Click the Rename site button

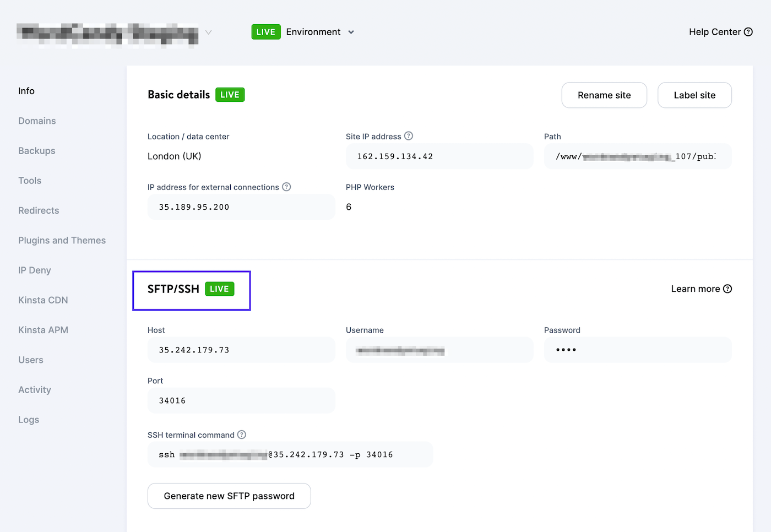[604, 95]
